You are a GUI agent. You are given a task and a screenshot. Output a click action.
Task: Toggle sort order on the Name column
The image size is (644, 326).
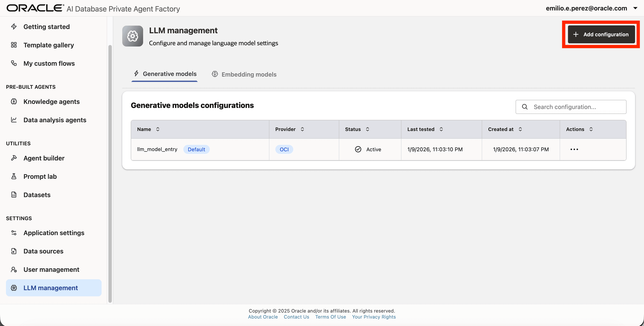158,129
